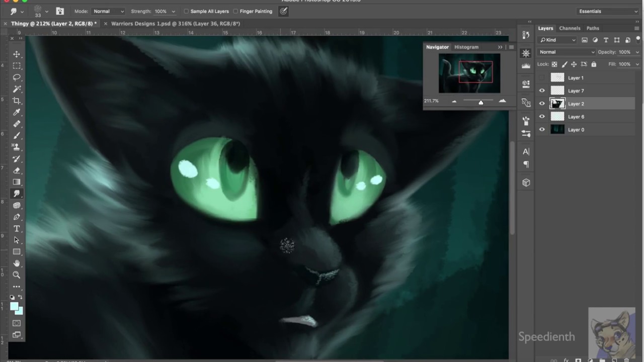Image resolution: width=644 pixels, height=362 pixels.
Task: Hide Layer 2 visibility eye
Action: 542,104
